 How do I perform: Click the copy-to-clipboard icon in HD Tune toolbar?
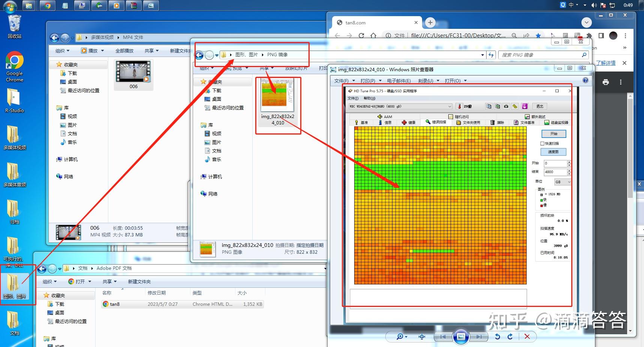click(489, 106)
